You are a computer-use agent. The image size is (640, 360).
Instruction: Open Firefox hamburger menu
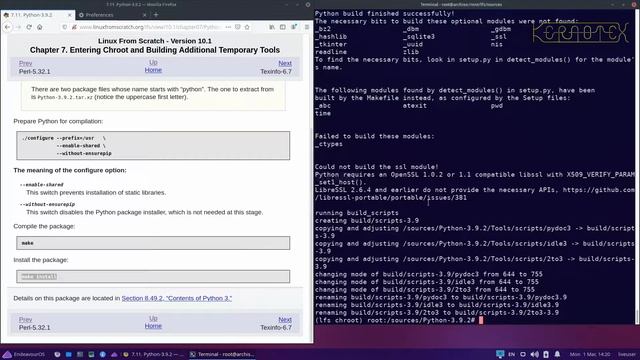(x=307, y=27)
